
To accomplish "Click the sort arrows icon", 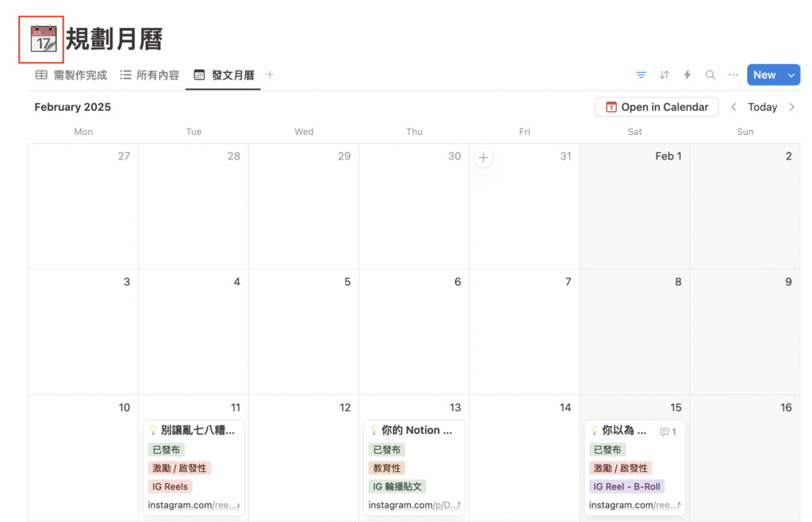I will point(665,75).
